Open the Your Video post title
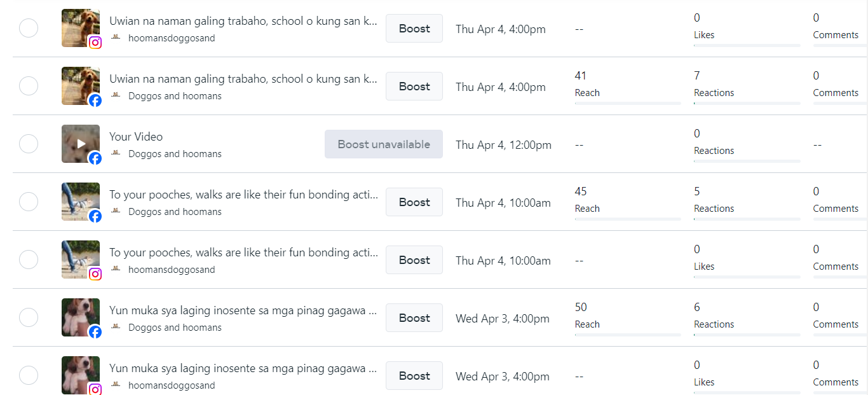 click(x=136, y=137)
